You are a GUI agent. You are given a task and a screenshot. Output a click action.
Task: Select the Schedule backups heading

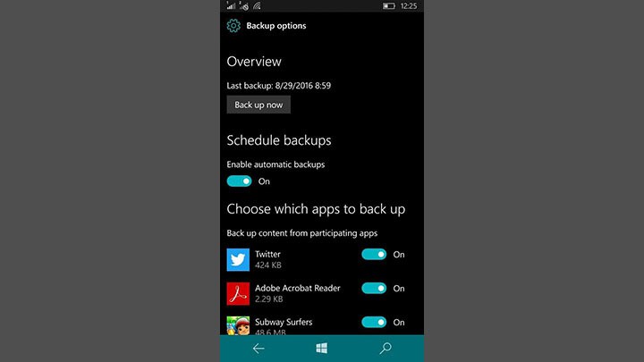[279, 140]
